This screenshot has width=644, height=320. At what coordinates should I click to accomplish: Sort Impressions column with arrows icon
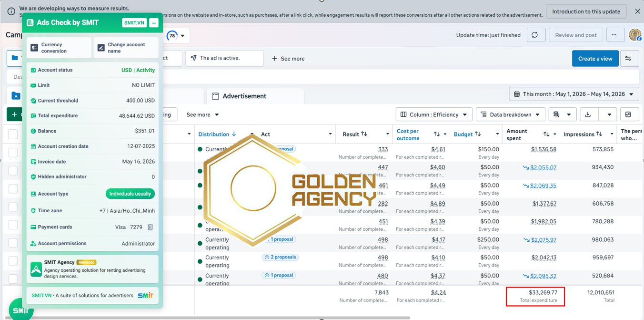click(x=599, y=134)
